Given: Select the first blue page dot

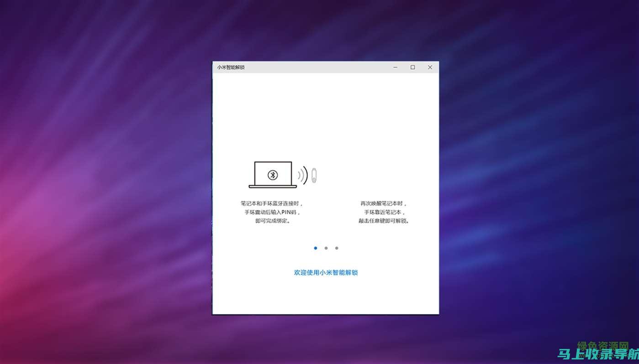Looking at the screenshot, I should point(316,248).
